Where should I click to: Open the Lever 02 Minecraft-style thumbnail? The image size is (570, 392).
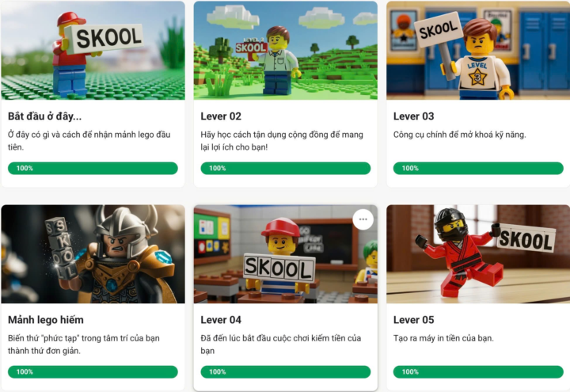pyautogui.click(x=285, y=50)
